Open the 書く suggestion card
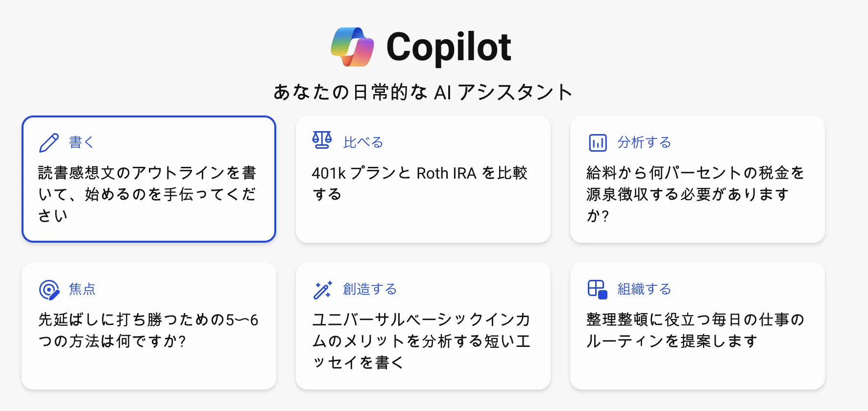 (x=148, y=179)
